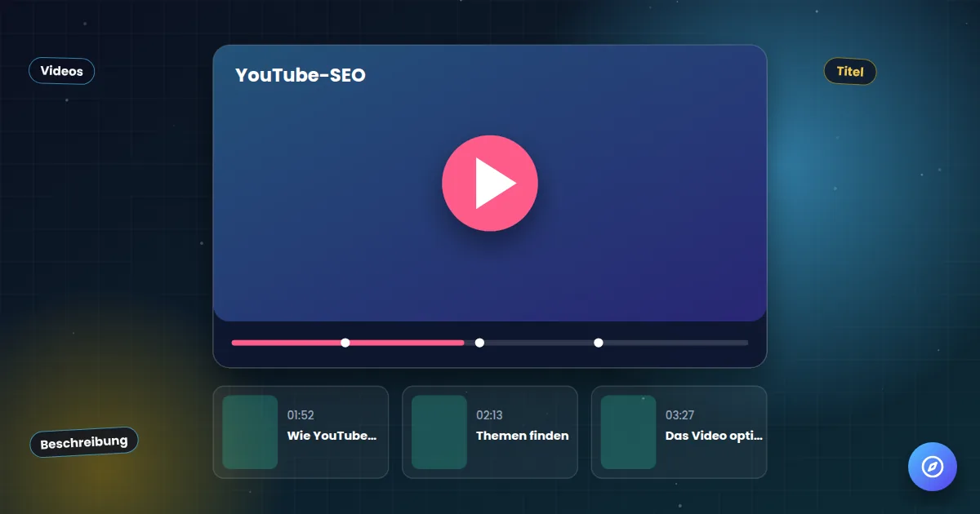Play the YouTube-SEO video

(x=490, y=184)
